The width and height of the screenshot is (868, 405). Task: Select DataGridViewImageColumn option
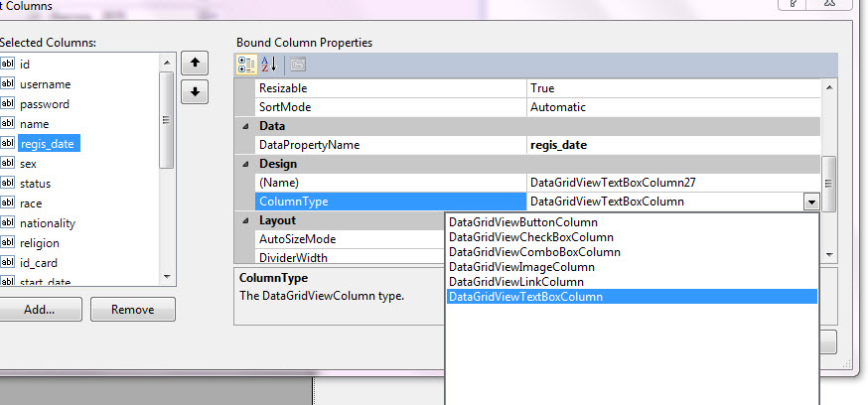521,267
